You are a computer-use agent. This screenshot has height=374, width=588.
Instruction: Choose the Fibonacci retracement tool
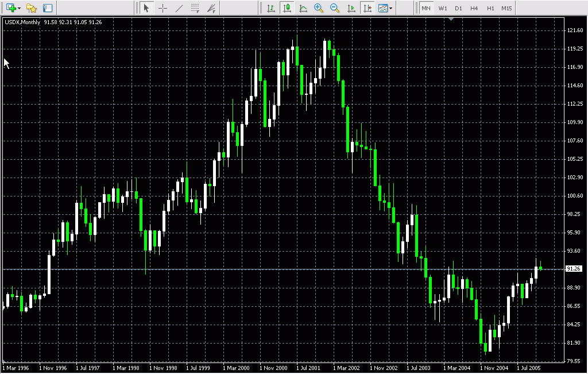coord(195,8)
